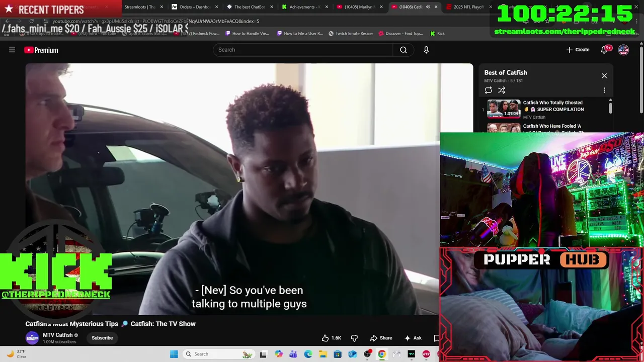Click the YouTube search input field
Image resolution: width=644 pixels, height=362 pixels.
(303, 50)
